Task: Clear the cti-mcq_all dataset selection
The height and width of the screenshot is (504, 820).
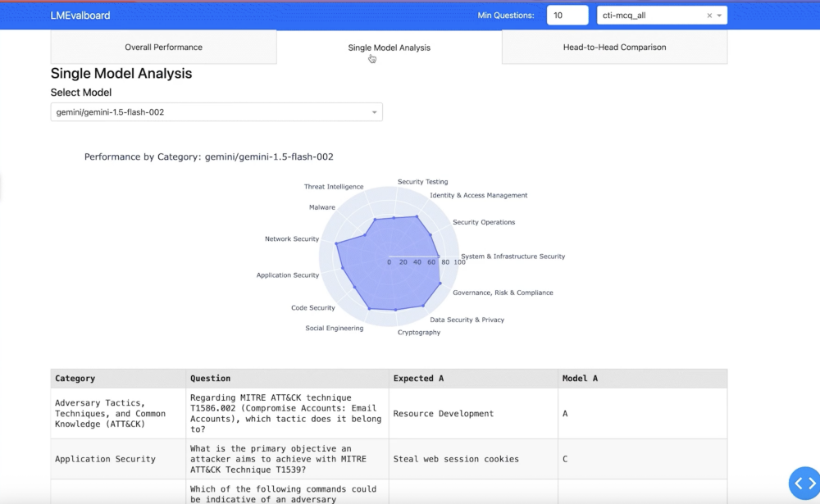Action: coord(709,16)
